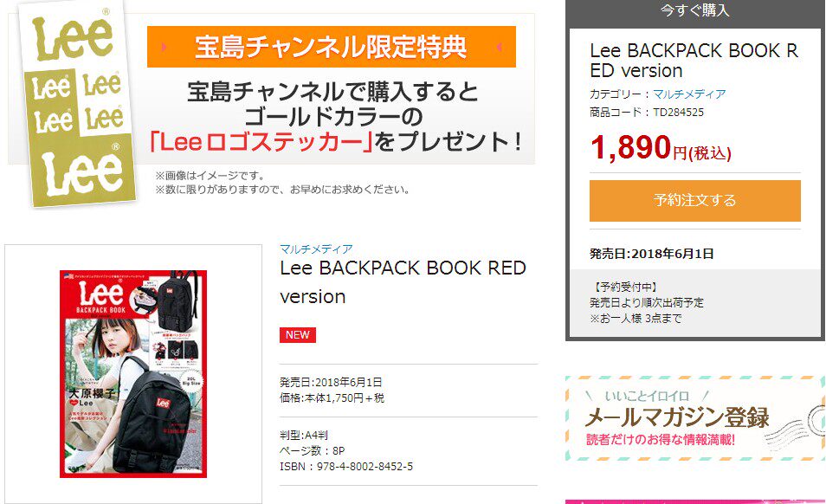Click the 1,890円 price text
Viewport: 826px width, 504px height.
point(661,148)
